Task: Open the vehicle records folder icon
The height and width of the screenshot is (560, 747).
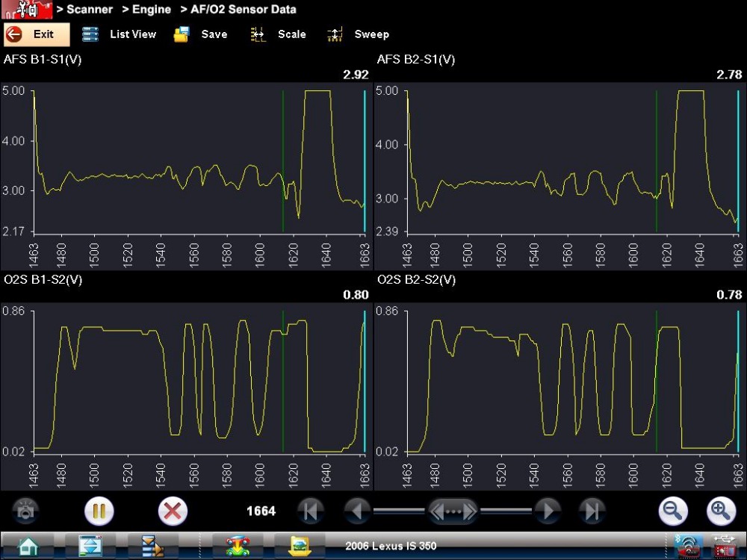Action: pyautogui.click(x=300, y=546)
